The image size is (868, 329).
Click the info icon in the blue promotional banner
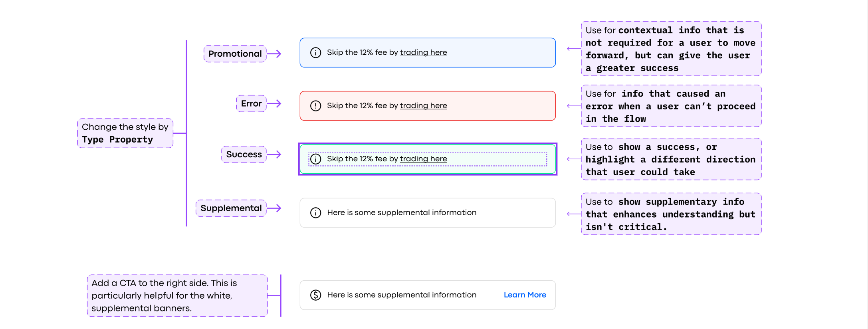point(315,53)
